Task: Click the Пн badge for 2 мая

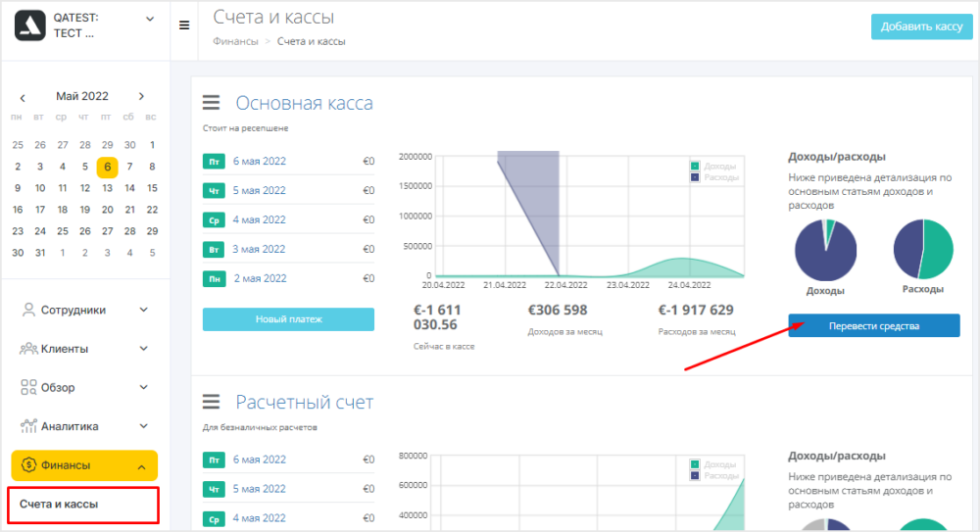Action: click(214, 279)
